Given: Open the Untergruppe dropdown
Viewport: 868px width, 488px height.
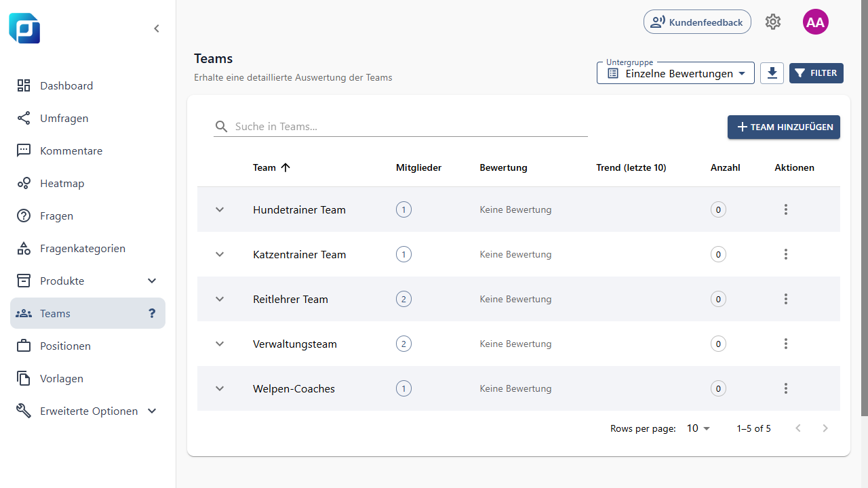Looking at the screenshot, I should pos(675,73).
